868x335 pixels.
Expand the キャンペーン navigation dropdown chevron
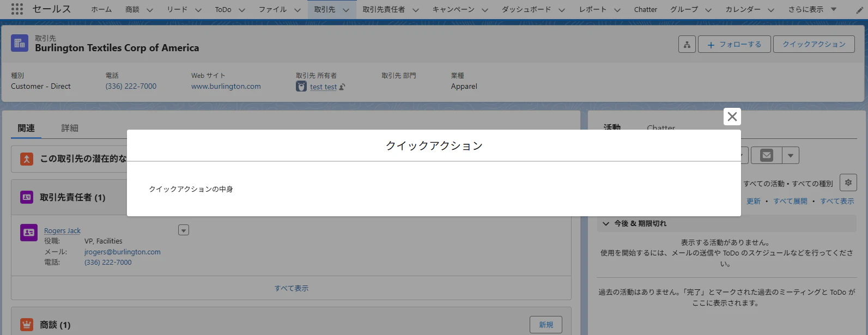[485, 10]
